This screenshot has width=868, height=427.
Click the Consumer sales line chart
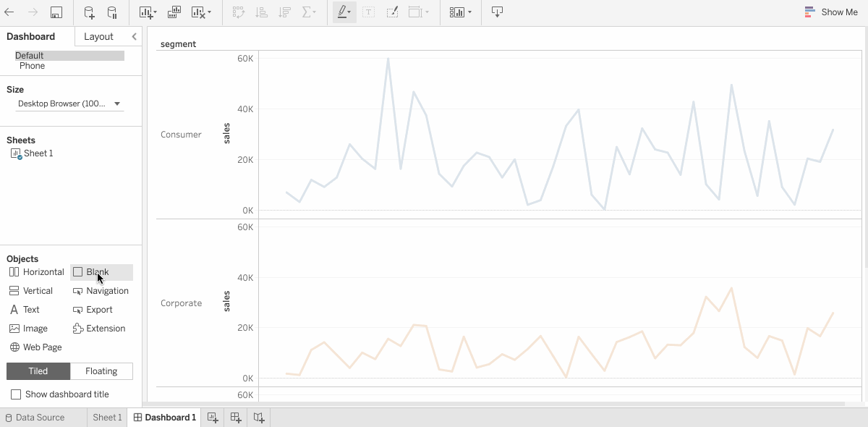tap(559, 135)
